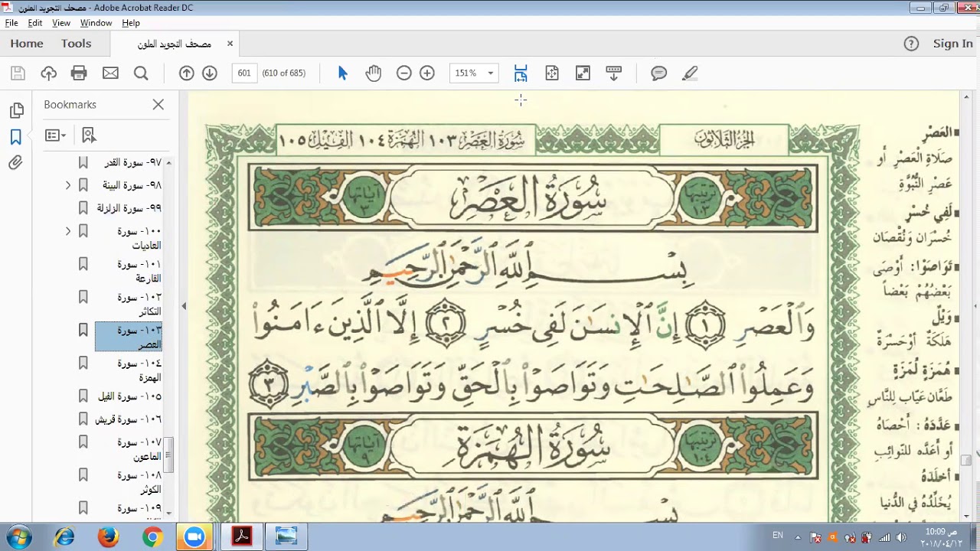Close the open document tab
Viewport: 980px width, 551px height.
(230, 44)
